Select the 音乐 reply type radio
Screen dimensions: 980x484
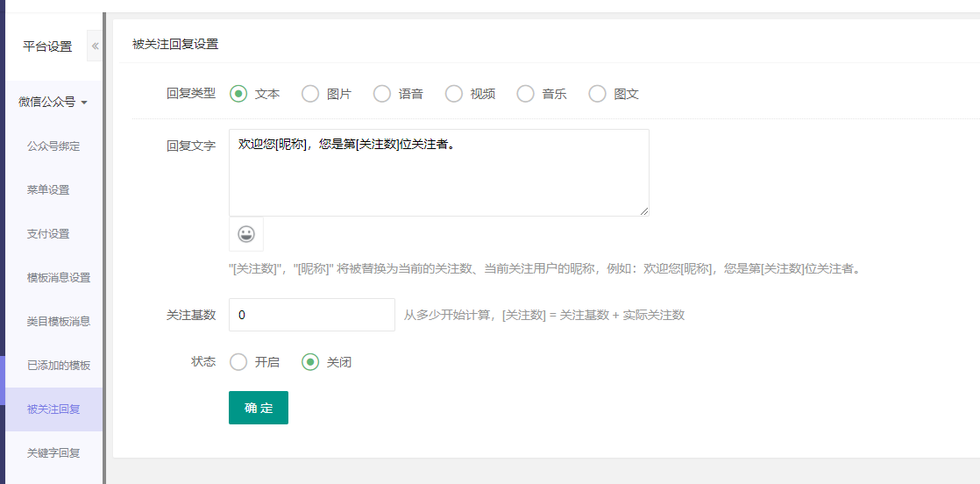526,94
